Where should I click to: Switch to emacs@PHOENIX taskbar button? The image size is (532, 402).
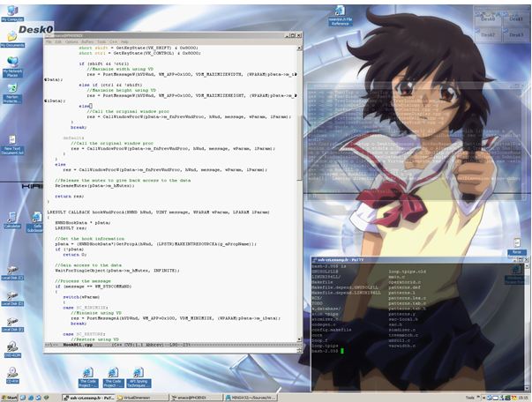tap(196, 398)
